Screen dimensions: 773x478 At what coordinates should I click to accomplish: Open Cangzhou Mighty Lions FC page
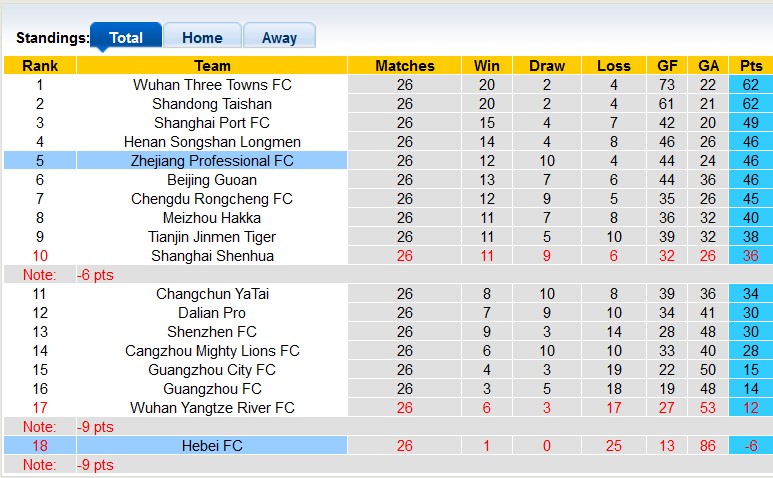pyautogui.click(x=212, y=351)
